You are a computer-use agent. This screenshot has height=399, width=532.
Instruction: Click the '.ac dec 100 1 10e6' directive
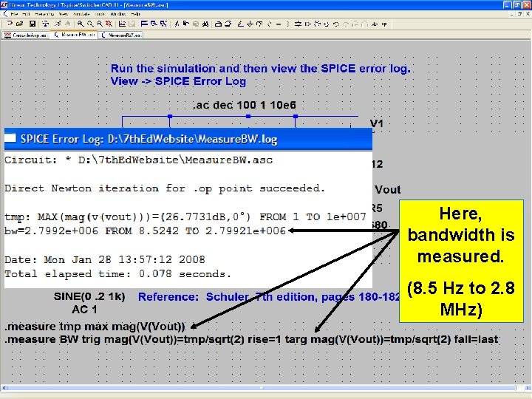[245, 105]
